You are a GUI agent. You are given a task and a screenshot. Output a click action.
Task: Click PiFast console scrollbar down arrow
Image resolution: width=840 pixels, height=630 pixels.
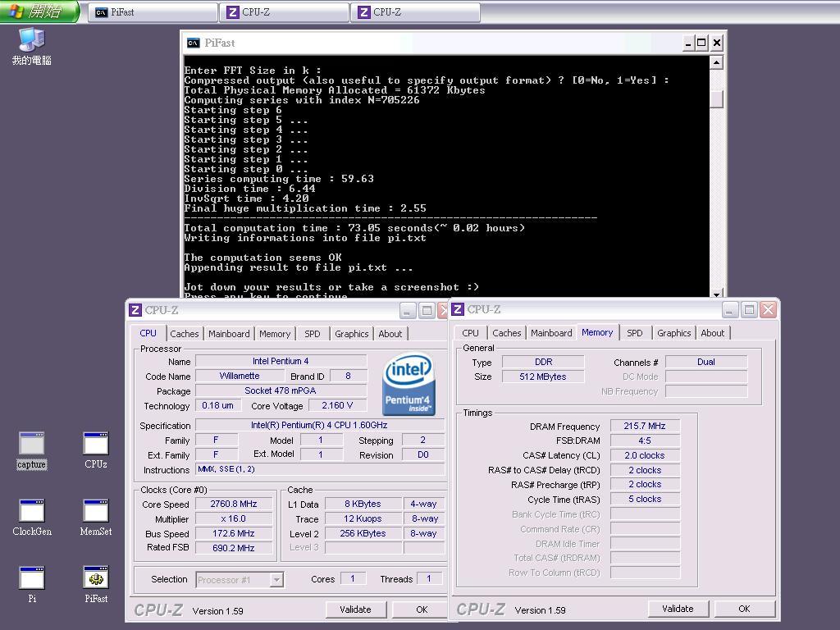(x=716, y=294)
